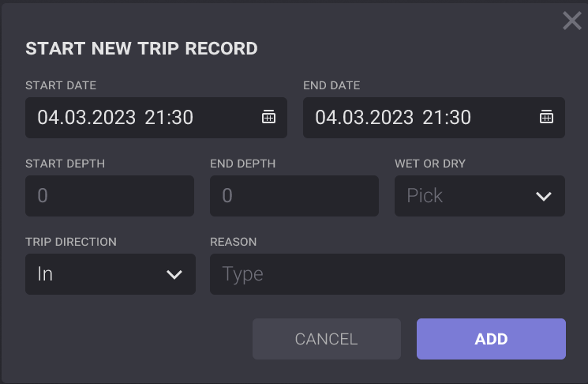Click into the Reason text field
Viewport: 588px width, 384px height.
tap(387, 274)
